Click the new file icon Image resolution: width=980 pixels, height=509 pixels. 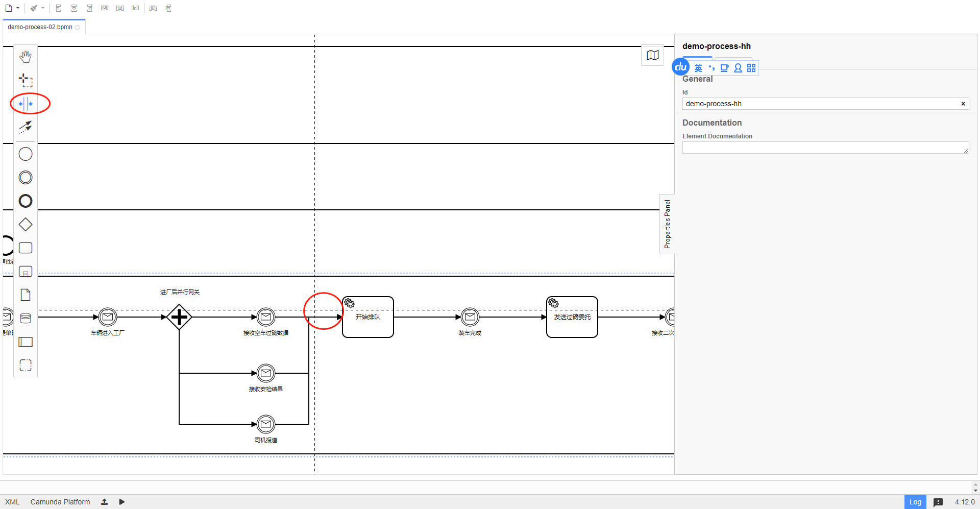pyautogui.click(x=9, y=8)
